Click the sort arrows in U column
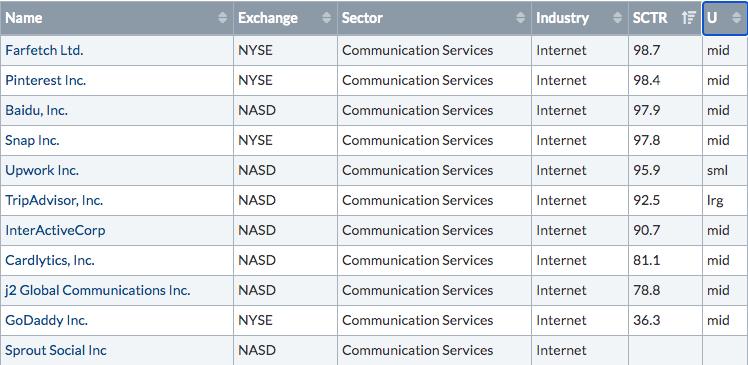 click(737, 18)
